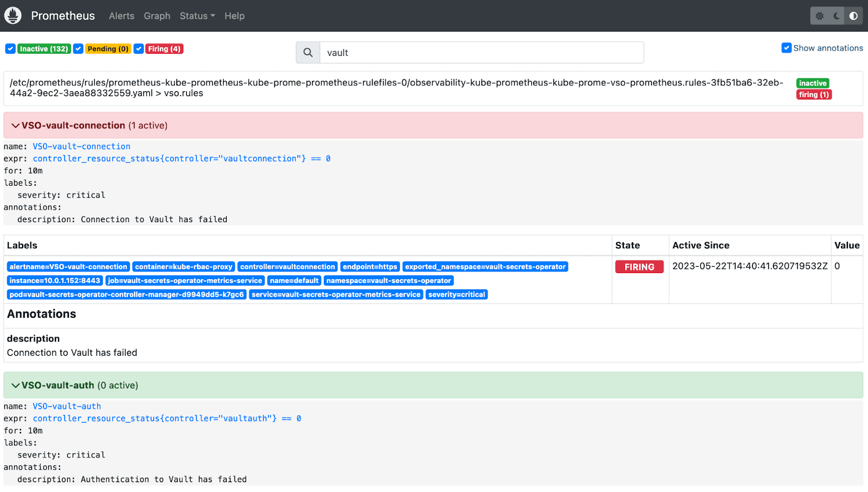Open the Status dropdown menu
Viewport: 868px width, 492px height.
[x=197, y=16]
